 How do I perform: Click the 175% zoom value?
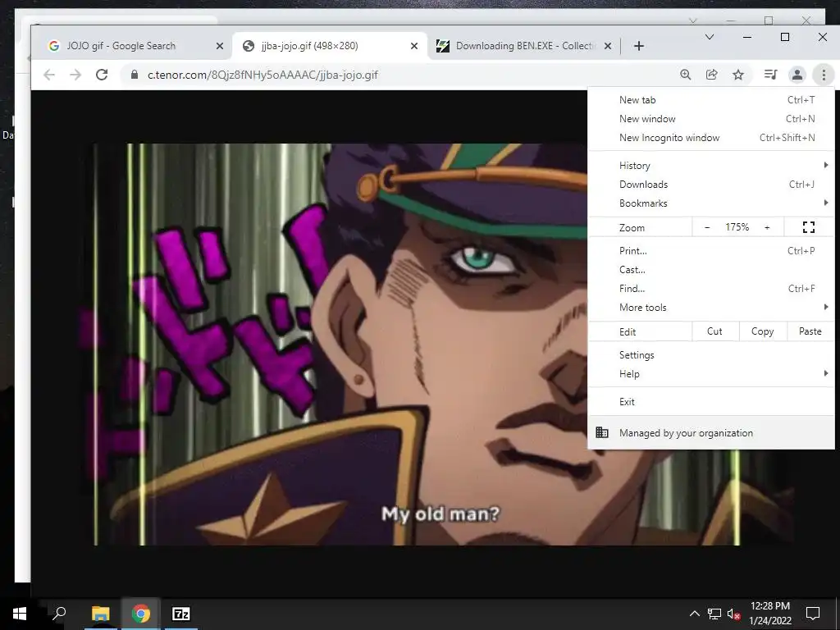(737, 227)
